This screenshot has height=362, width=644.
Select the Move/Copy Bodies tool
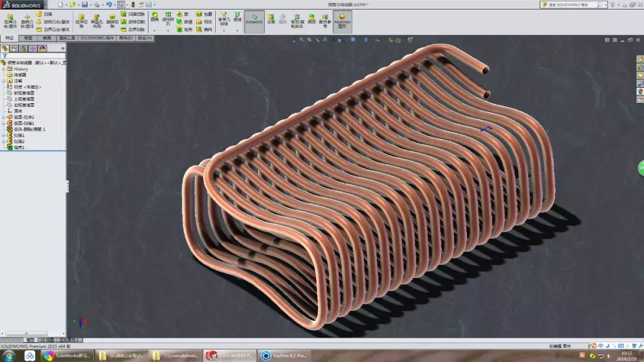tap(297, 21)
